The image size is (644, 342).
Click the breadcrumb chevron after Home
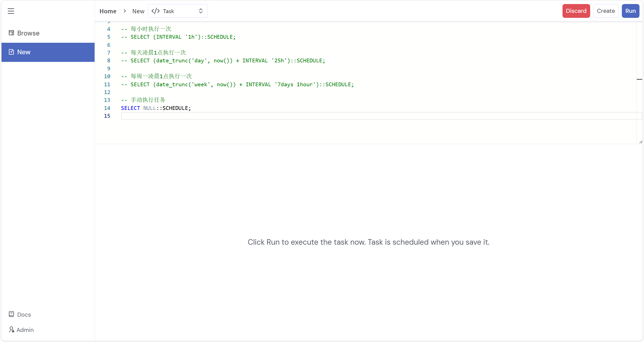tap(125, 11)
